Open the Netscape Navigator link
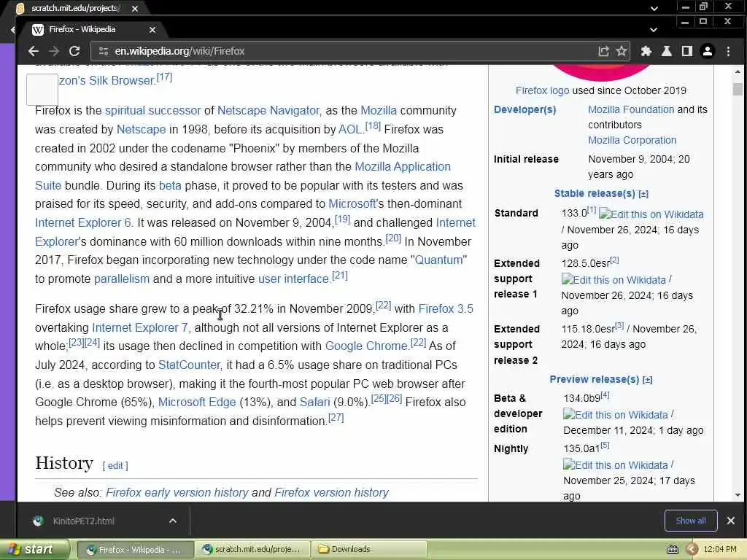 coord(268,111)
